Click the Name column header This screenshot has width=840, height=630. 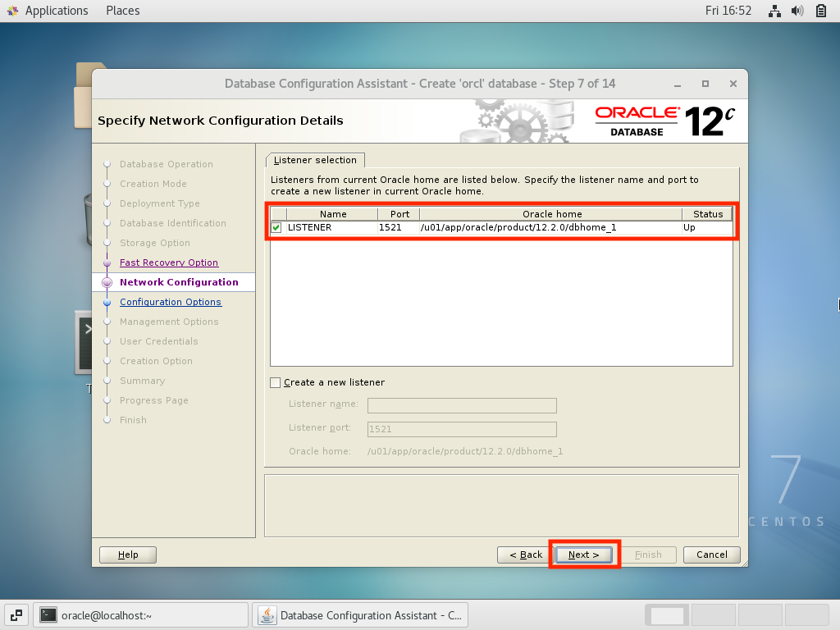coord(333,214)
